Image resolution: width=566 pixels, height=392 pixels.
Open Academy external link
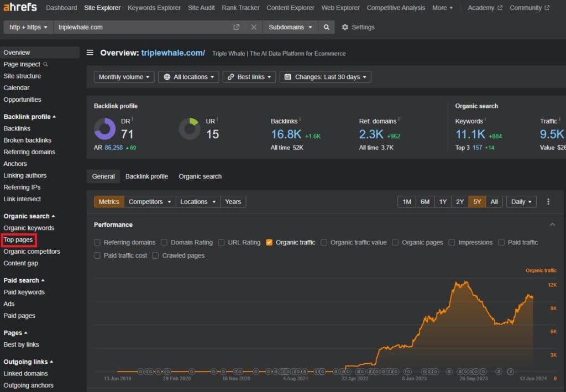tap(485, 8)
